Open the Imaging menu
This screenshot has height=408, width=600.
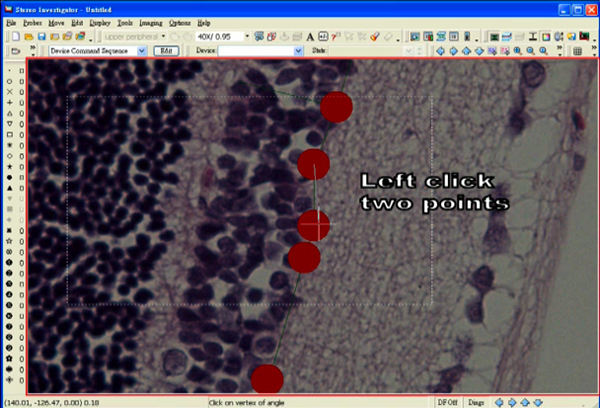(150, 21)
